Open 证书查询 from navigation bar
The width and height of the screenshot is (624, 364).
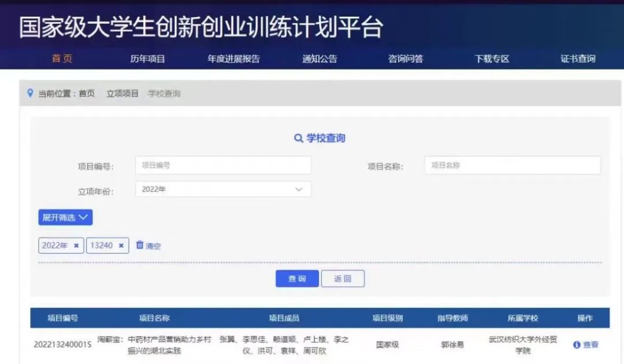pos(578,59)
